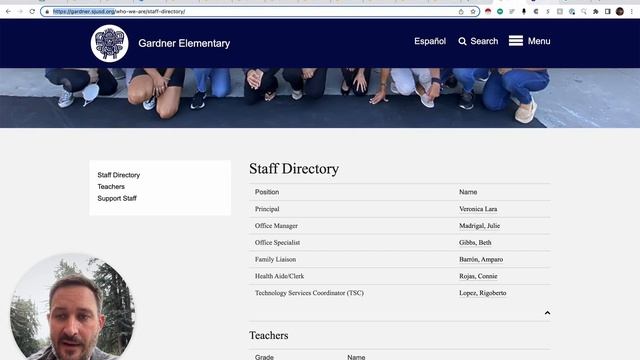Click the Gardner Elementary site title
The height and width of the screenshot is (360, 640).
(184, 43)
